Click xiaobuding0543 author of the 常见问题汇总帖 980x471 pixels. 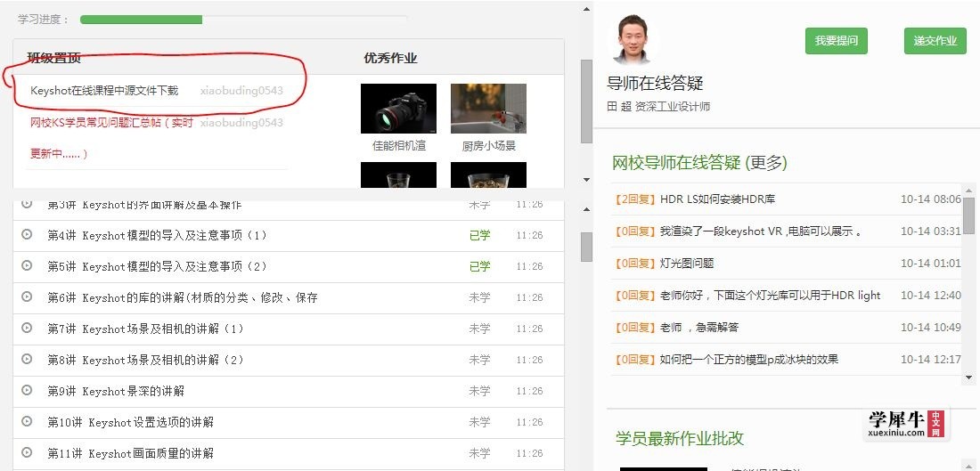point(241,123)
